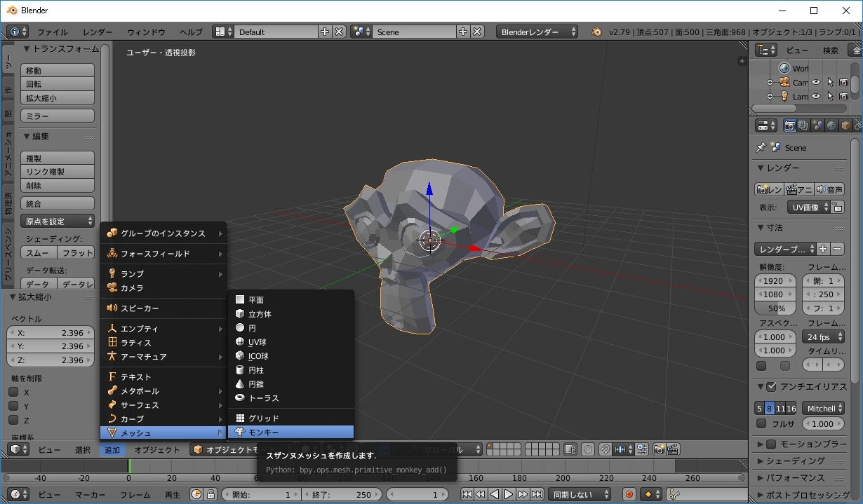This screenshot has width=863, height=504.
Task: Open the Render (レンダー) top menu
Action: coord(97,32)
